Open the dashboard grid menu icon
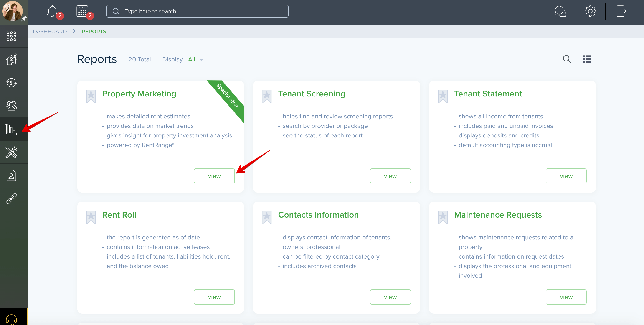 pos(12,36)
